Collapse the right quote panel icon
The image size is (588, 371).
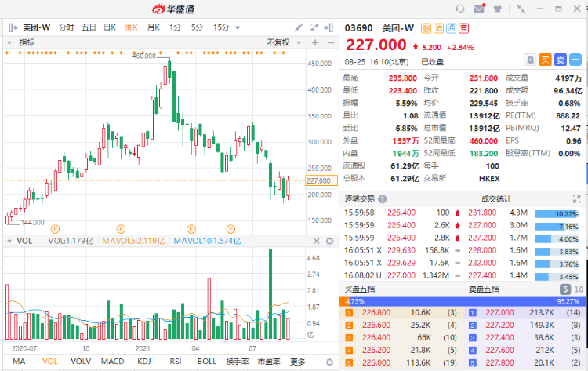point(328,27)
